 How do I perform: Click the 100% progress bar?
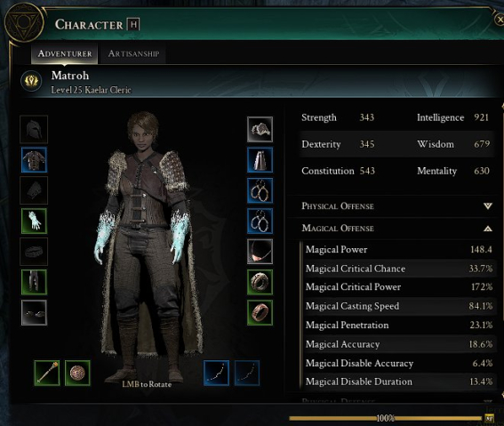click(x=386, y=418)
